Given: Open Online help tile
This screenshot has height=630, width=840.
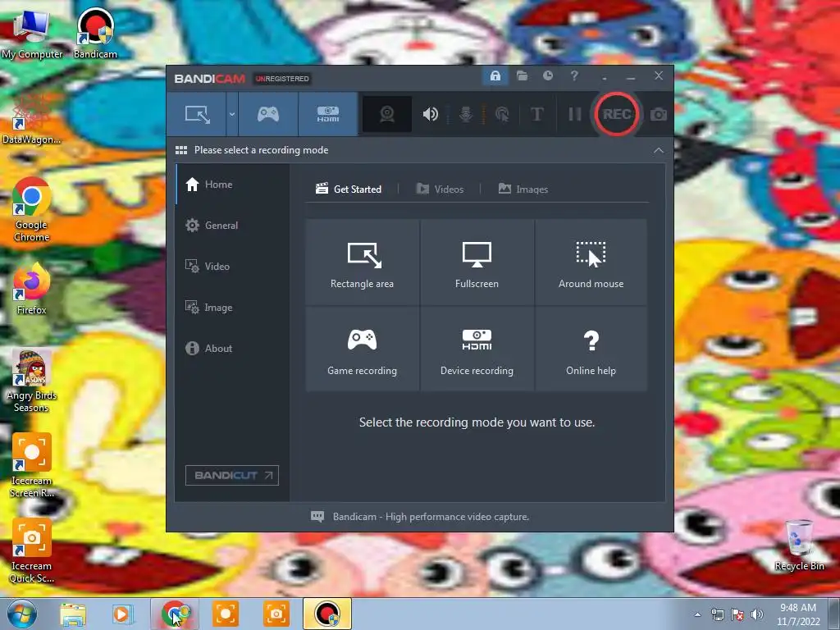Looking at the screenshot, I should pyautogui.click(x=591, y=349).
